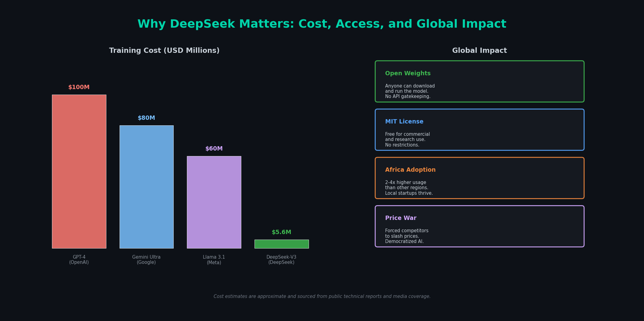Click the "Anyone can download" text line

[x=410, y=86]
